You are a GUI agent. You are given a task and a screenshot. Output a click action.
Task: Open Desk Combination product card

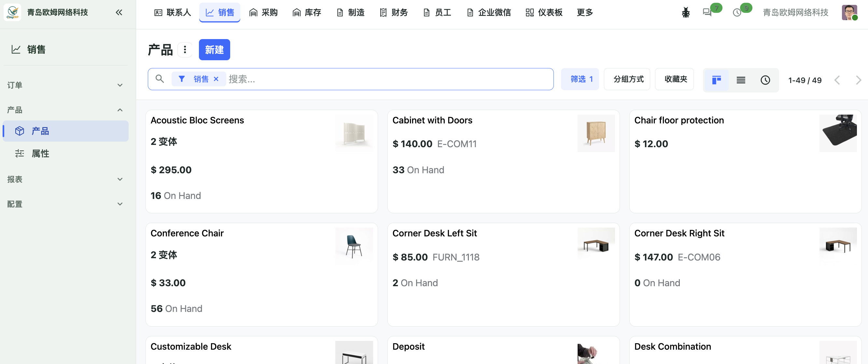pyautogui.click(x=745, y=351)
